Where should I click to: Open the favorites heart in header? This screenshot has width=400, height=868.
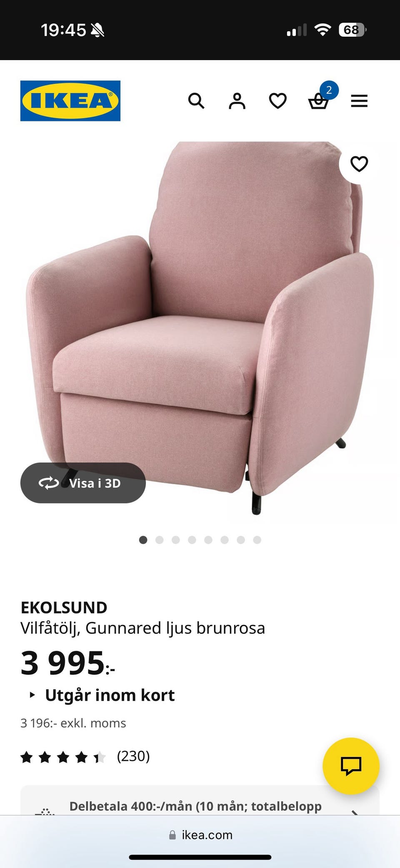[277, 101]
